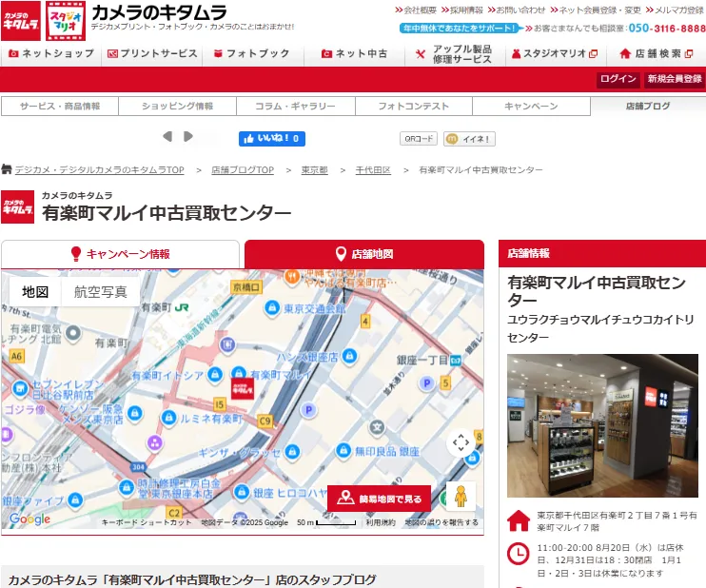Select サービス・商品情報 tab
This screenshot has width=706, height=588.
(x=60, y=107)
